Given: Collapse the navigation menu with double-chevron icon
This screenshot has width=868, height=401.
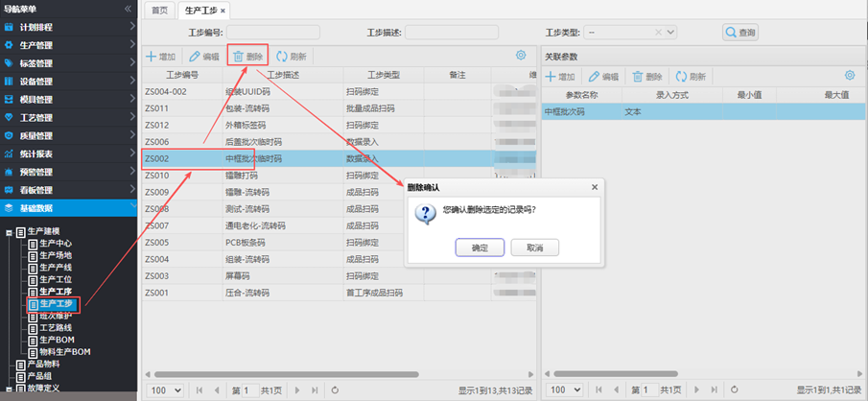Looking at the screenshot, I should 128,9.
